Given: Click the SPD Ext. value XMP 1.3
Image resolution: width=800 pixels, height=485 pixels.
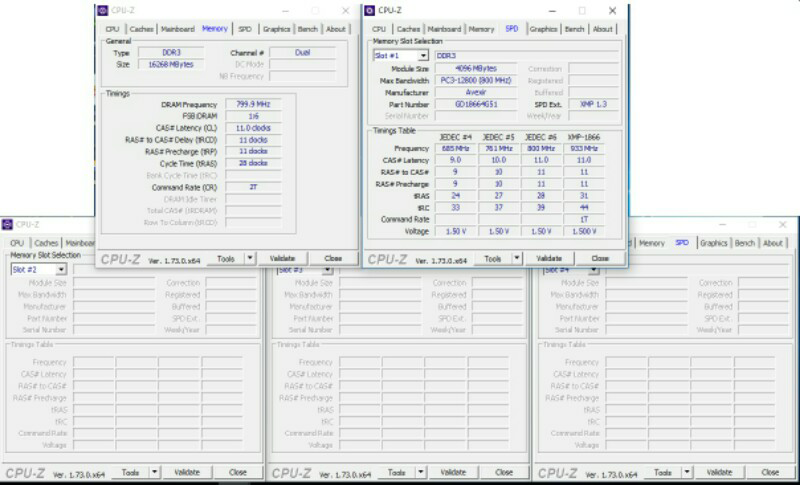Looking at the screenshot, I should 593,104.
